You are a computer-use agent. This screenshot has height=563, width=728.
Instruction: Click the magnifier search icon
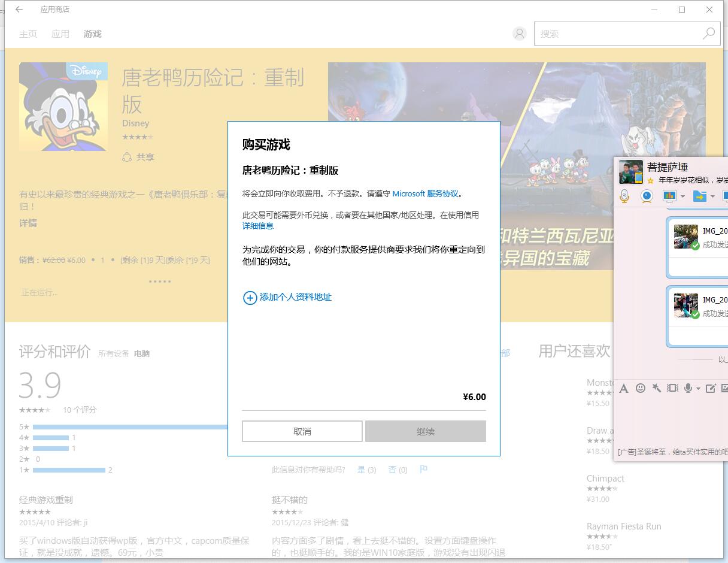[709, 34]
